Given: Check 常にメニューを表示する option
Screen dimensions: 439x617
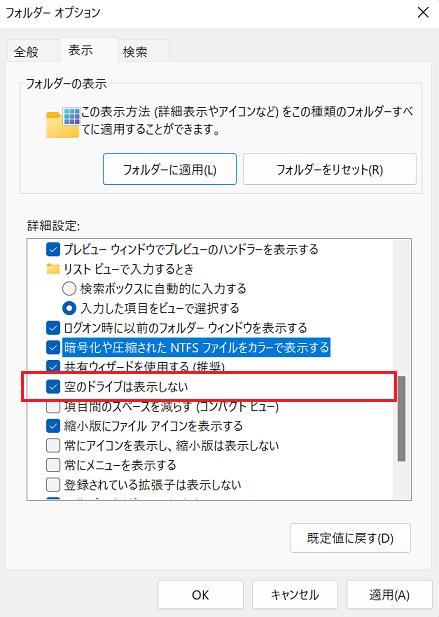Looking at the screenshot, I should pos(53,465).
